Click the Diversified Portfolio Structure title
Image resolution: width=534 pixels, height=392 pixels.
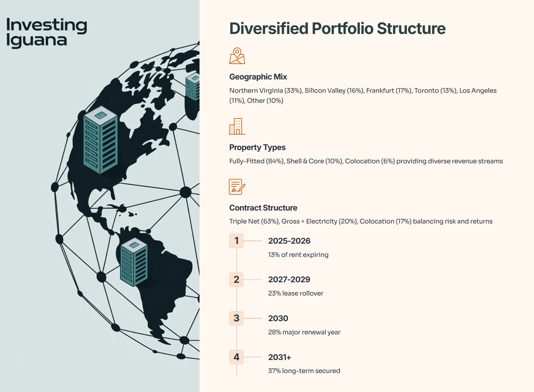click(x=337, y=29)
